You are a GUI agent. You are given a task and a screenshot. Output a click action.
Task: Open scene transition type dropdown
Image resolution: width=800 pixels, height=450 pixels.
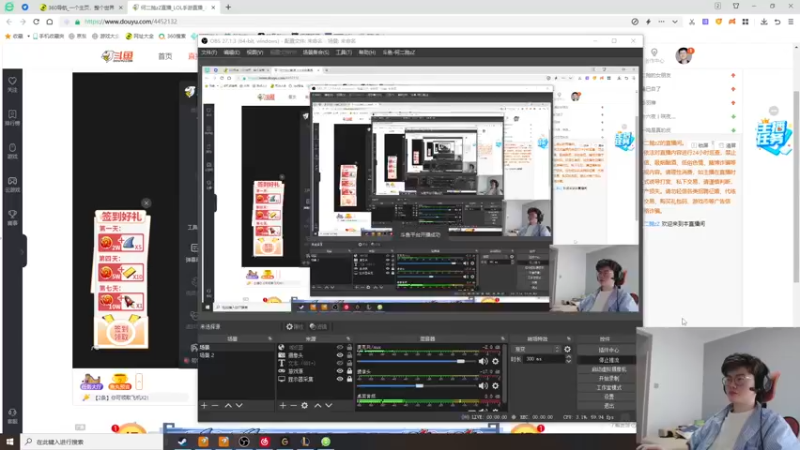coord(536,349)
